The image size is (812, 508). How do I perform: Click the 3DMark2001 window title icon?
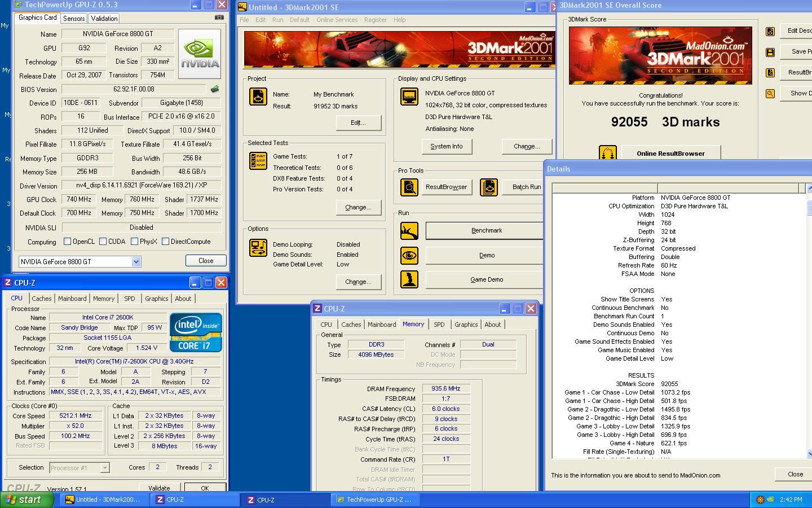tap(242, 7)
